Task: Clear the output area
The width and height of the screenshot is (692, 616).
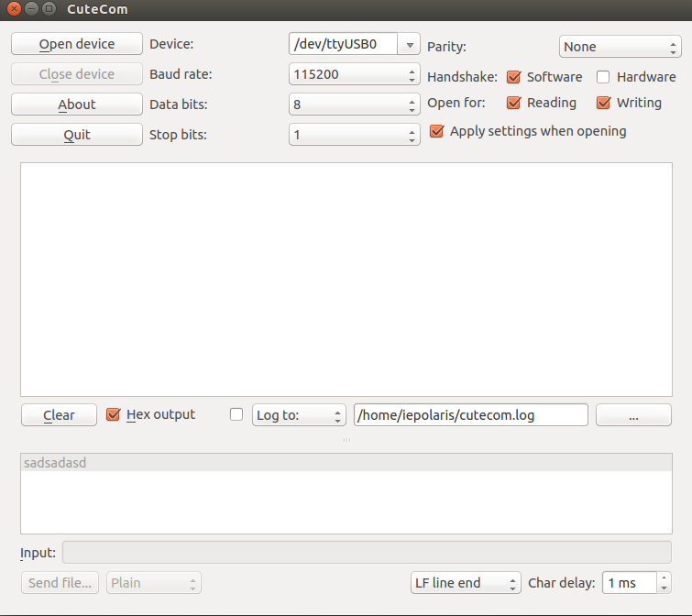Action: click(59, 414)
